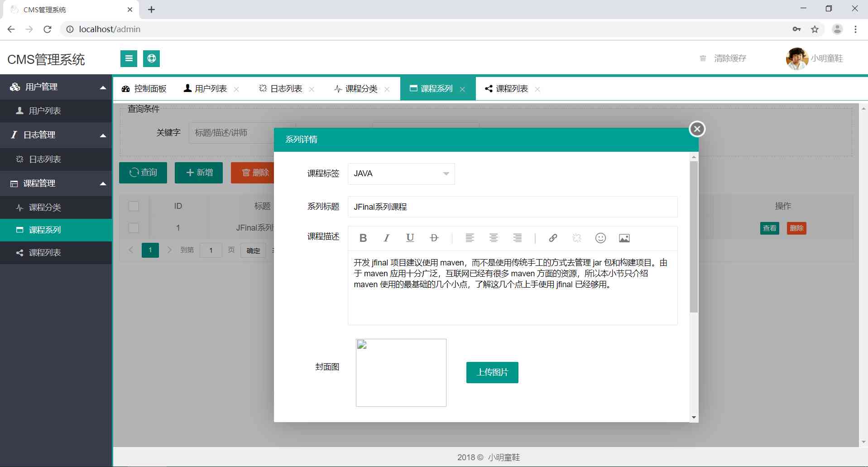Apply strikethrough formatting in the editor
The width and height of the screenshot is (868, 467).
pos(434,238)
